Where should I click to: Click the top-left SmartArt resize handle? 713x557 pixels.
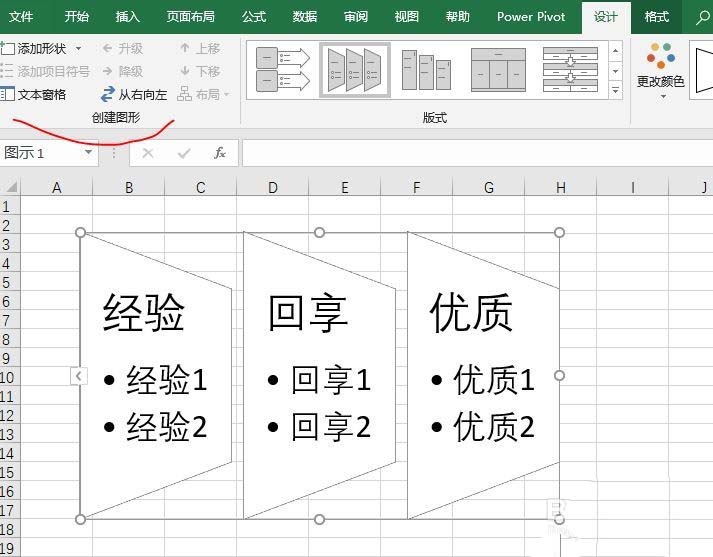(80, 233)
